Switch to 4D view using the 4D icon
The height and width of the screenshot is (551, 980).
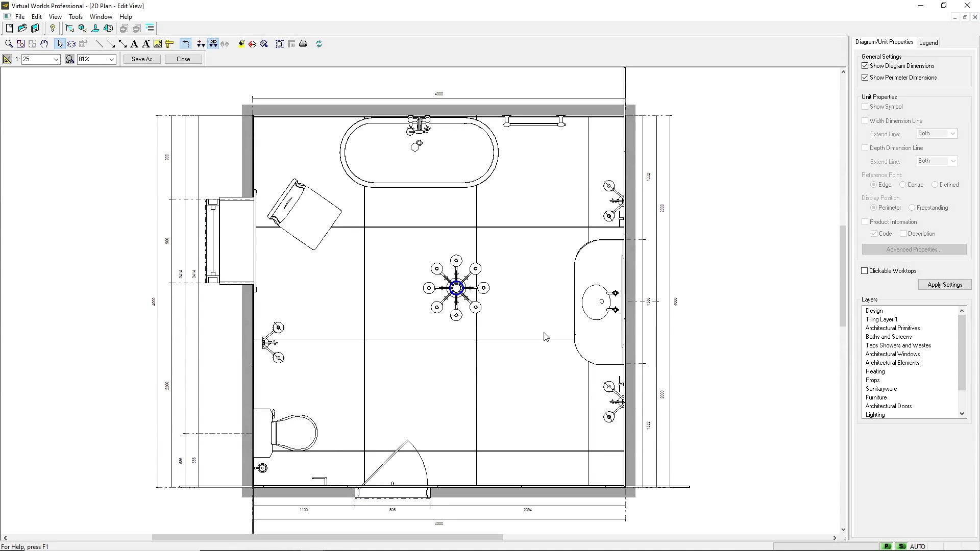coord(108,29)
